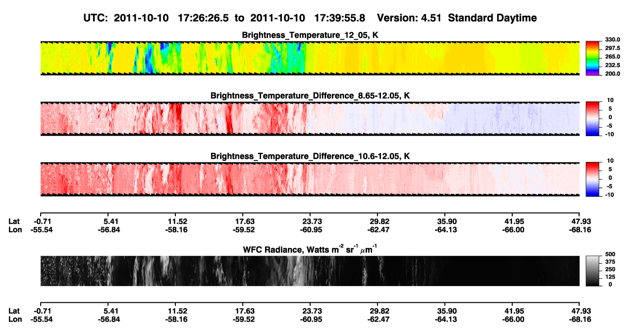Click the WFC Radiance panel title
Viewport: 644px width, 330px height.
tap(310, 249)
